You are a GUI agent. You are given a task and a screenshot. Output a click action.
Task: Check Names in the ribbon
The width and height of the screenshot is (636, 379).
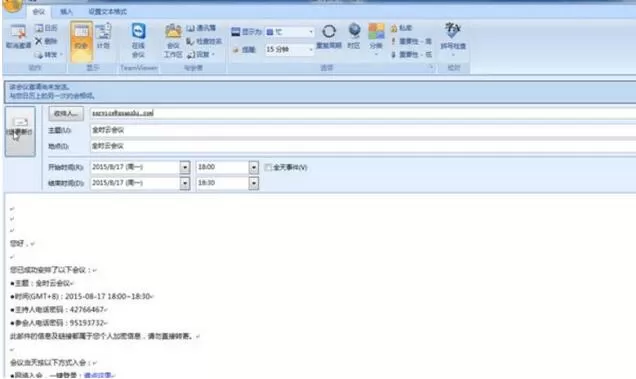(x=204, y=41)
